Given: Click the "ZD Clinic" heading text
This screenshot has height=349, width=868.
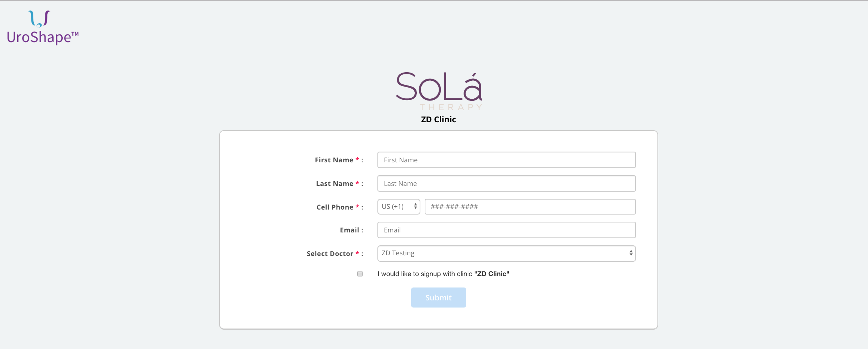Looking at the screenshot, I should [x=438, y=119].
